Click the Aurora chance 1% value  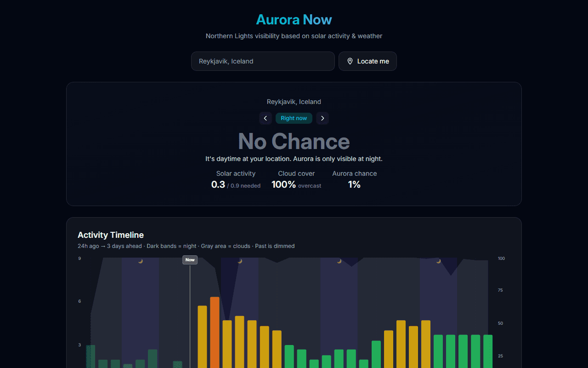point(354,184)
